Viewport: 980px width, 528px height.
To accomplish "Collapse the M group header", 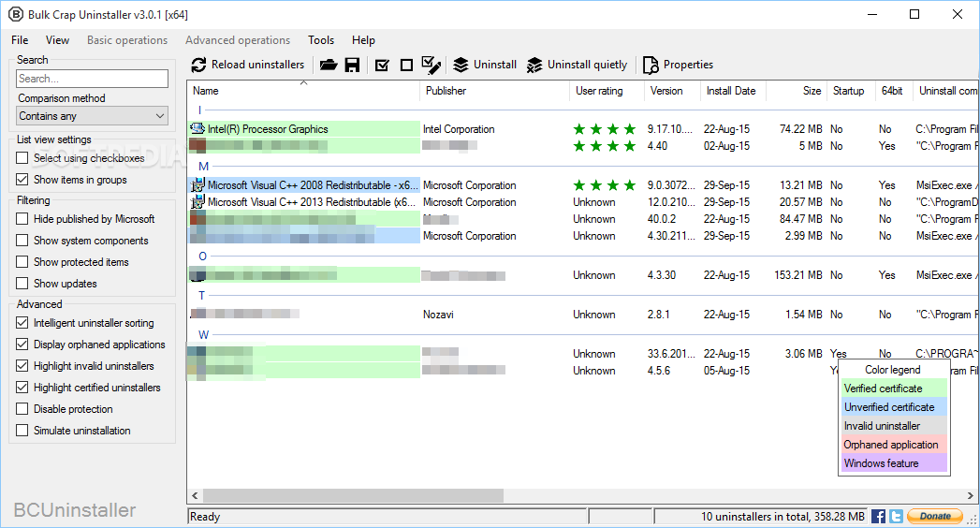I will coord(204,167).
